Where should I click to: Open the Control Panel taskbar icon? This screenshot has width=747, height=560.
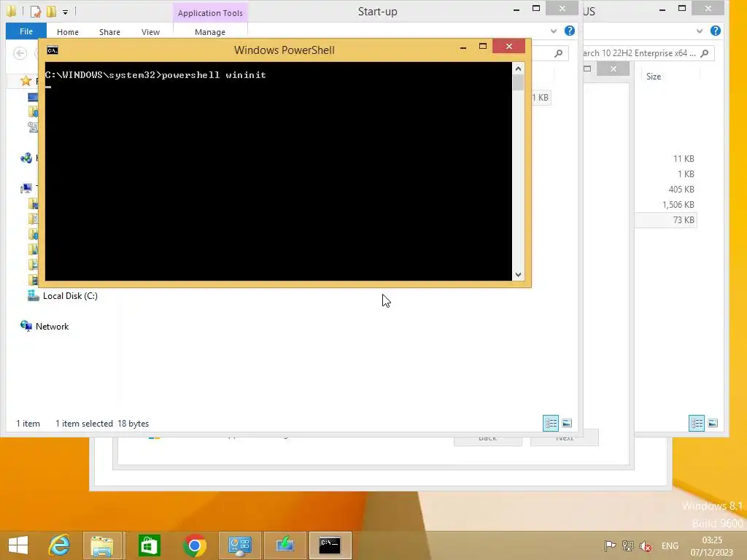239,545
